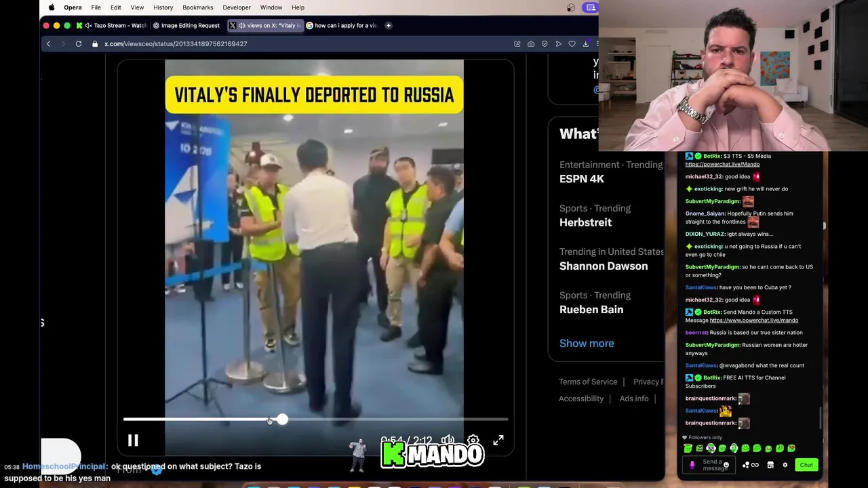Go forward with the browser forward arrow
The height and width of the screenshot is (488, 868).
(x=63, y=43)
